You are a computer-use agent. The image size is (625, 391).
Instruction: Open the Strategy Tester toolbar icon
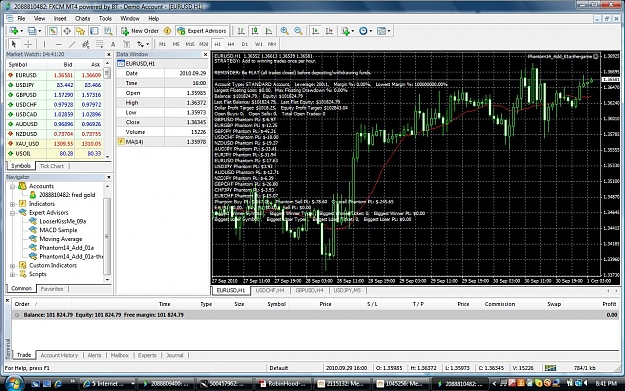tap(108, 31)
